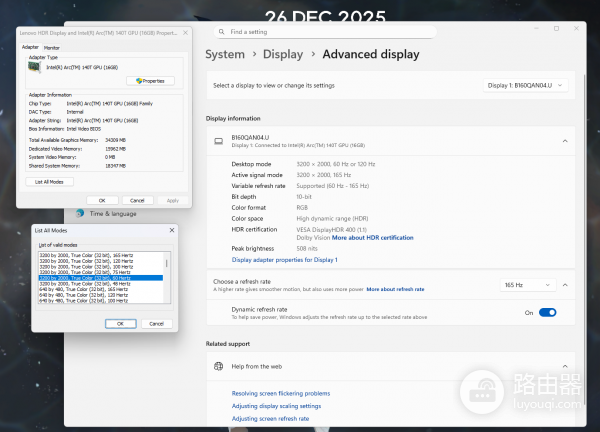Click the globe icon beside Help from the web

pos(219,367)
